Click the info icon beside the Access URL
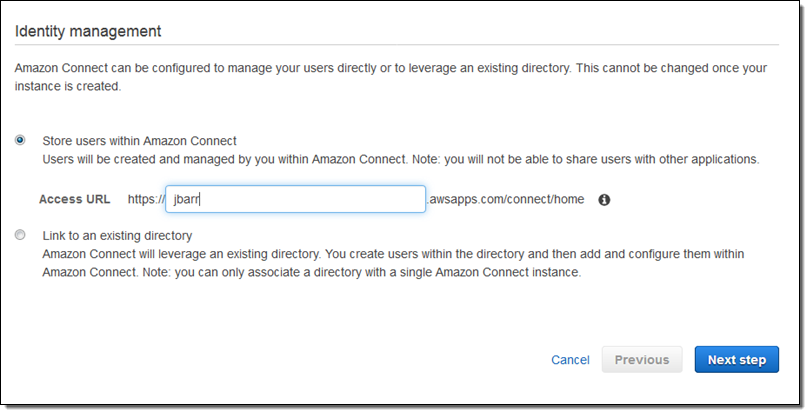The height and width of the screenshot is (415, 810). (x=604, y=200)
